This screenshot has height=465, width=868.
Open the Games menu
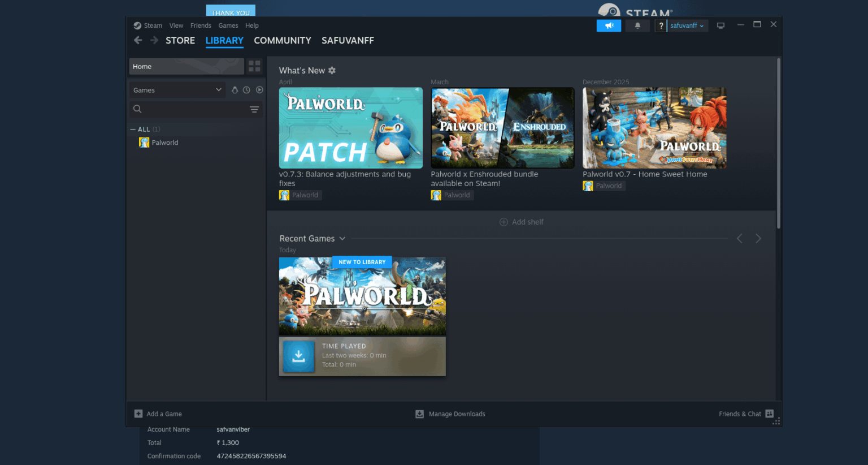click(x=228, y=25)
